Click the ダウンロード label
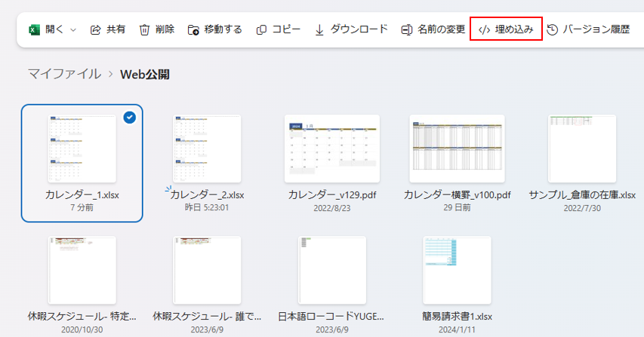Image resolution: width=644 pixels, height=337 pixels. pyautogui.click(x=359, y=29)
